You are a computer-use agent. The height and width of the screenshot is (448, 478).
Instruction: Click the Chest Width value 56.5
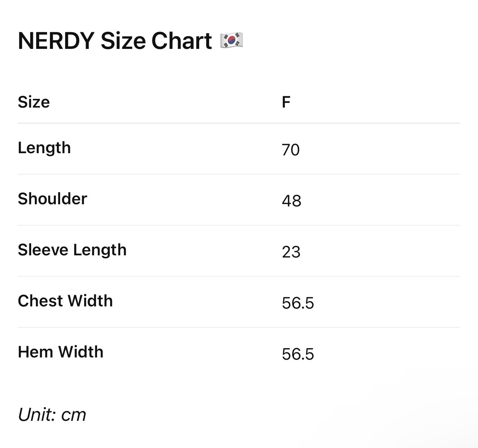coord(298,303)
